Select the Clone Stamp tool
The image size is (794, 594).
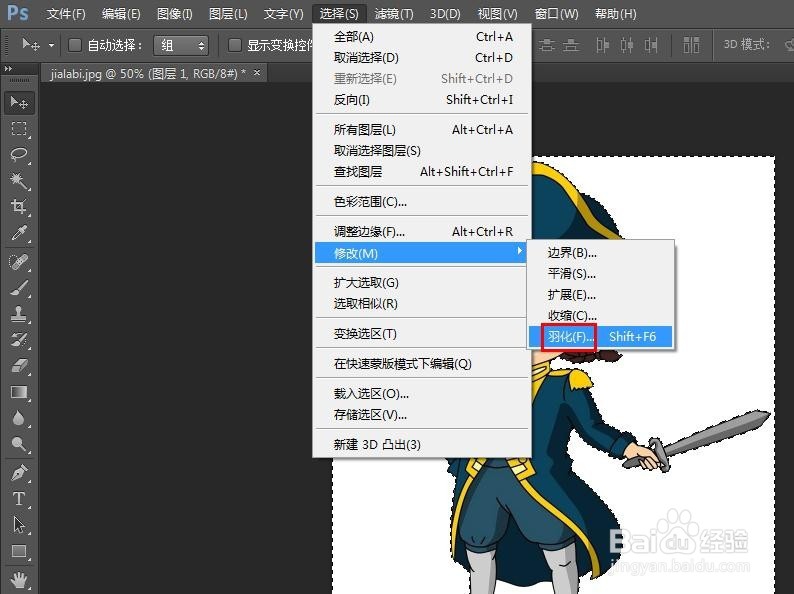[x=19, y=314]
